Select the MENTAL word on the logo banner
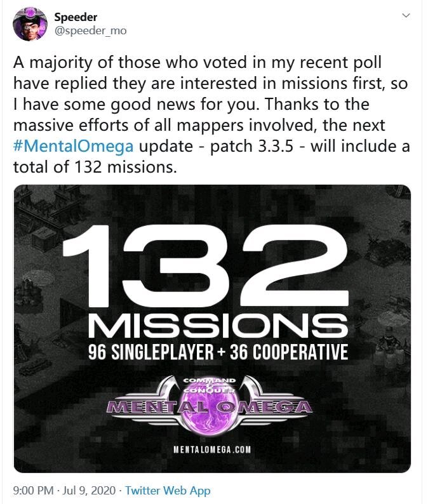428x504 pixels. click(x=159, y=407)
